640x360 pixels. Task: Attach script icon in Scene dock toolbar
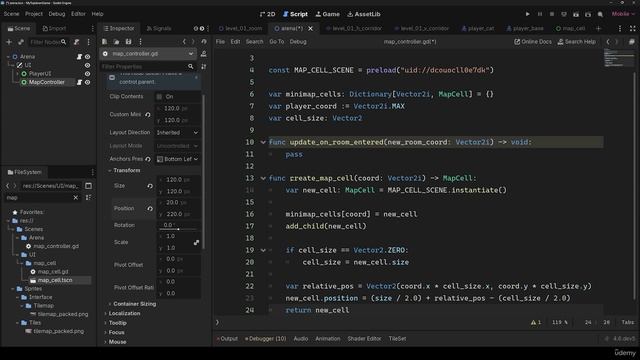pos(76,42)
